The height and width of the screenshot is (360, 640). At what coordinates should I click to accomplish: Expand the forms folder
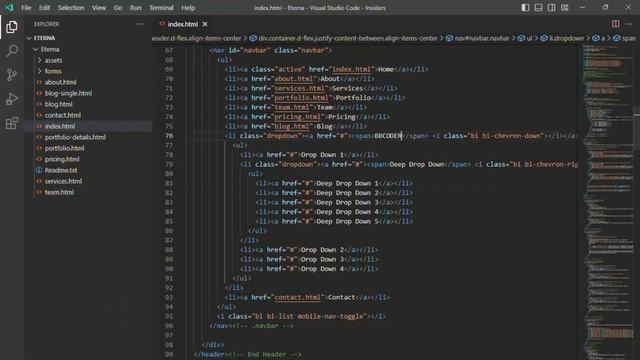[53, 71]
